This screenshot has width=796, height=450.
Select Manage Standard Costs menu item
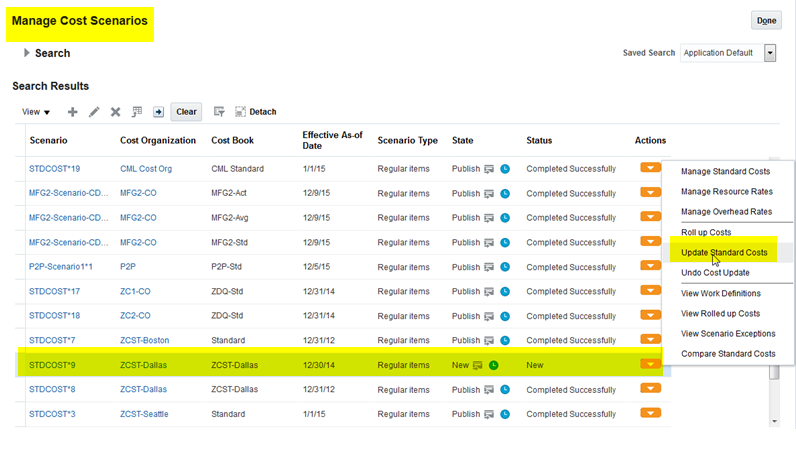click(725, 172)
